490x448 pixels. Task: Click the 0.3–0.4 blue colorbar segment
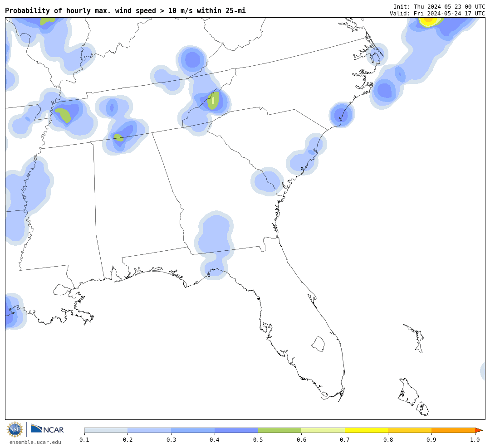pyautogui.click(x=193, y=430)
